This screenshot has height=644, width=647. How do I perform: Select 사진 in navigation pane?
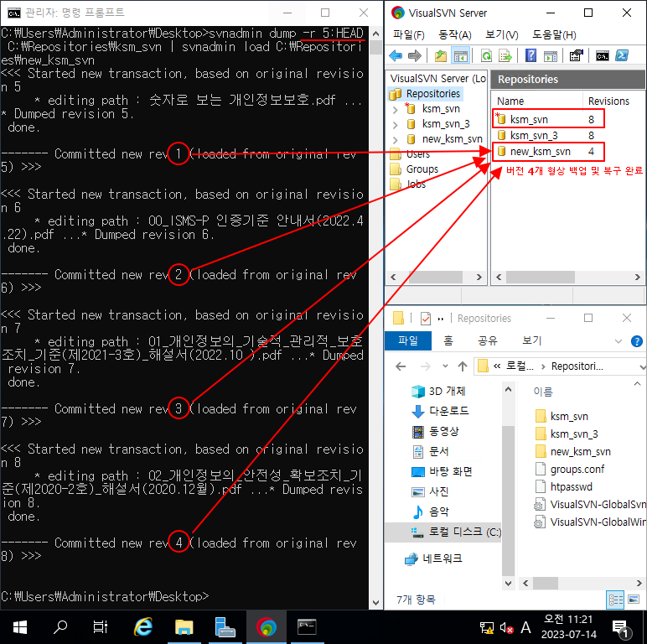pos(431,491)
